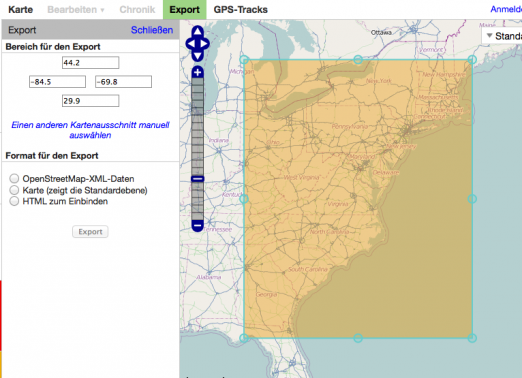This screenshot has height=378, width=522.
Task: Click the north latitude field 44.2
Action: point(90,63)
